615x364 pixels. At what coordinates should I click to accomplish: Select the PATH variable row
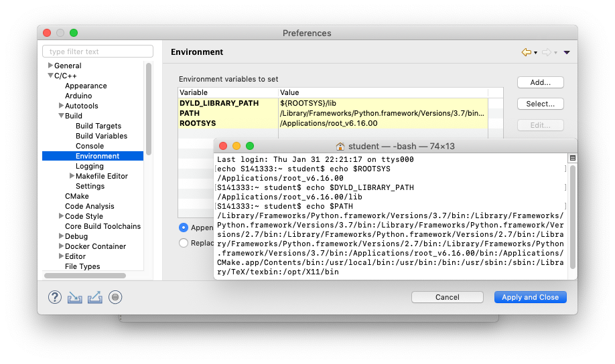click(333, 113)
